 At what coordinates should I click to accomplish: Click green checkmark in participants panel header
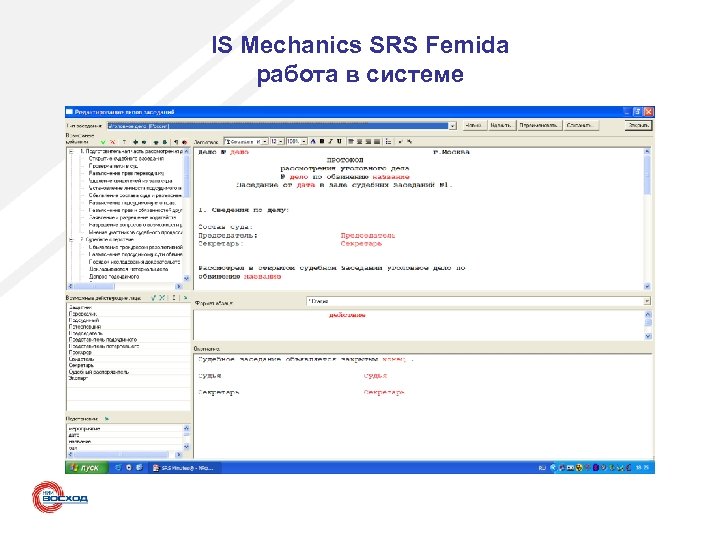pyautogui.click(x=154, y=298)
